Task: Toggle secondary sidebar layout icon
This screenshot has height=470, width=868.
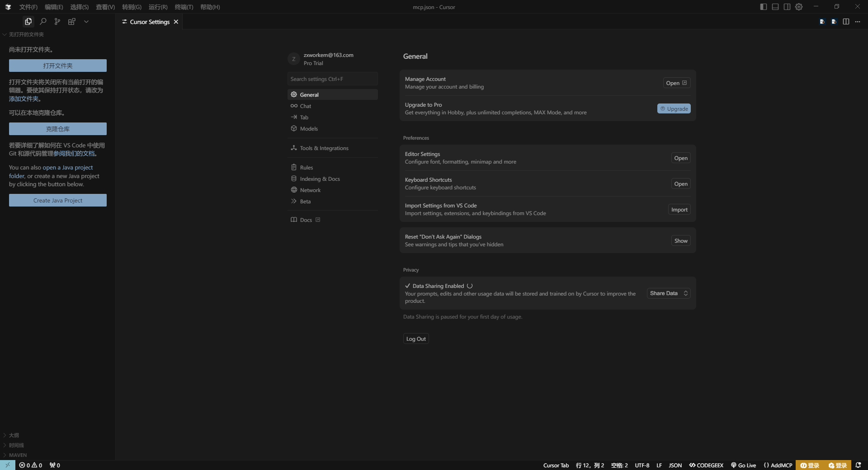Action: [x=787, y=7]
